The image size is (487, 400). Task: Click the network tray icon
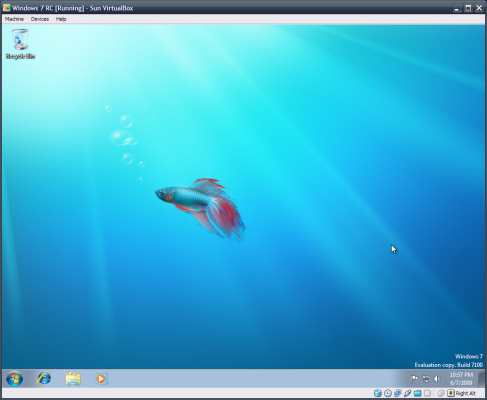pyautogui.click(x=426, y=379)
